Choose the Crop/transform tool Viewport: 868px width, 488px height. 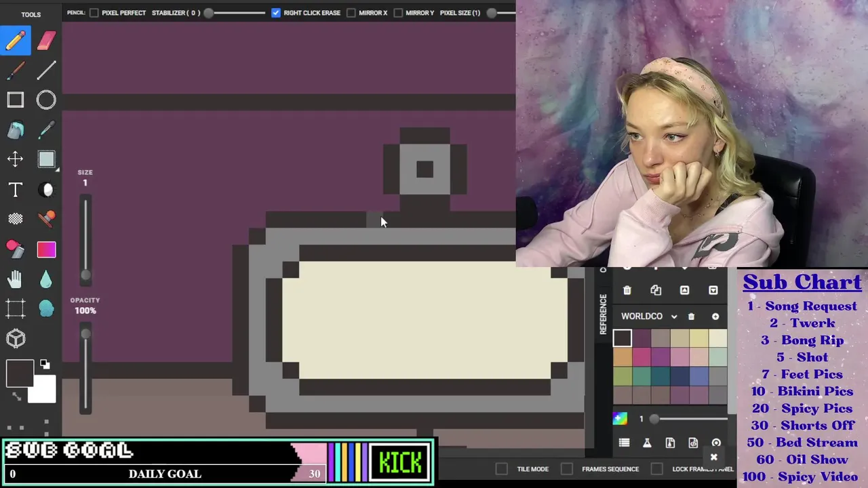coord(16,308)
